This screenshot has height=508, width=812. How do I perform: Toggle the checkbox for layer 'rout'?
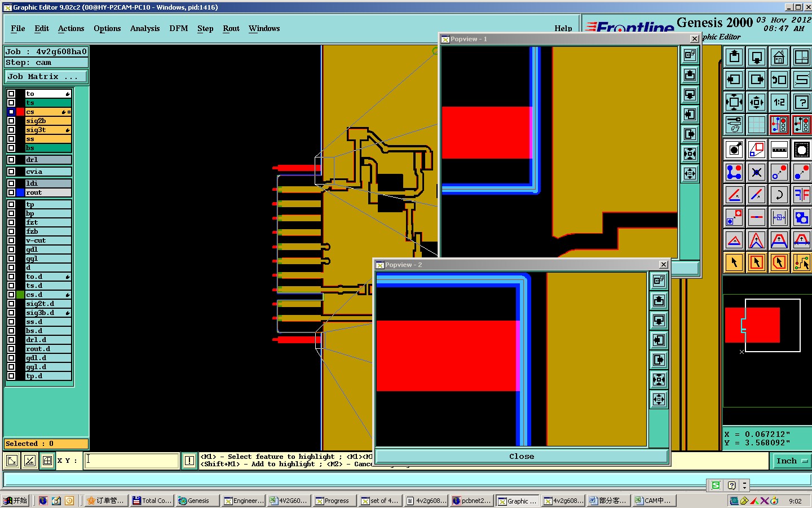point(11,192)
